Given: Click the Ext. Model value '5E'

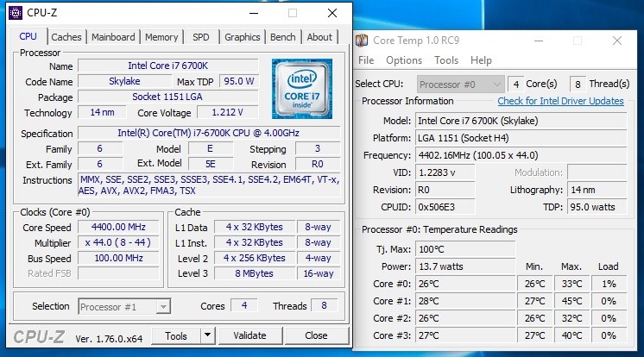Looking at the screenshot, I should (211, 164).
